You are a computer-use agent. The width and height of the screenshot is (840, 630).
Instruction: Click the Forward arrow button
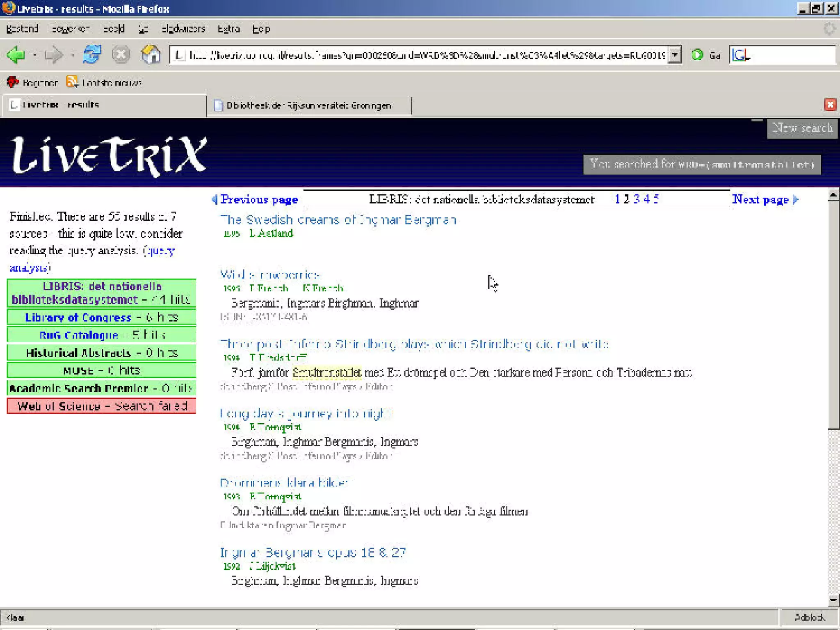(53, 55)
